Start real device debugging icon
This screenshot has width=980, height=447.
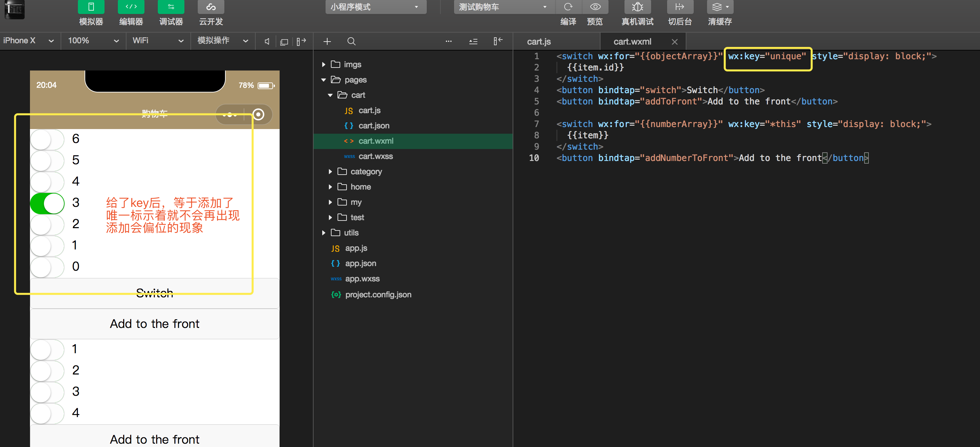[x=637, y=7]
